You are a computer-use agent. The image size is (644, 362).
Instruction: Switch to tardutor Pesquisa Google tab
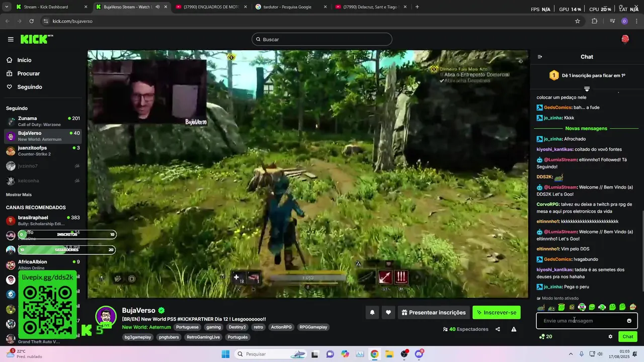pos(291,7)
